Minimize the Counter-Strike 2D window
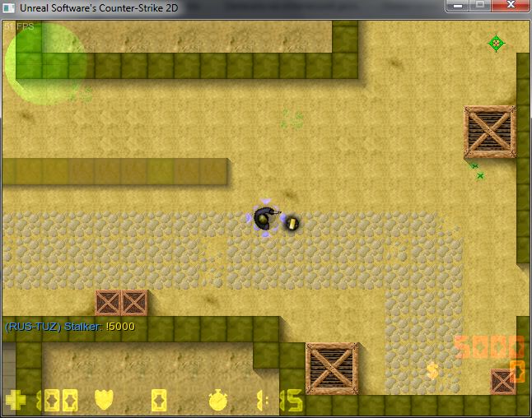Screen dimensions: 532x418 click(458, 5)
